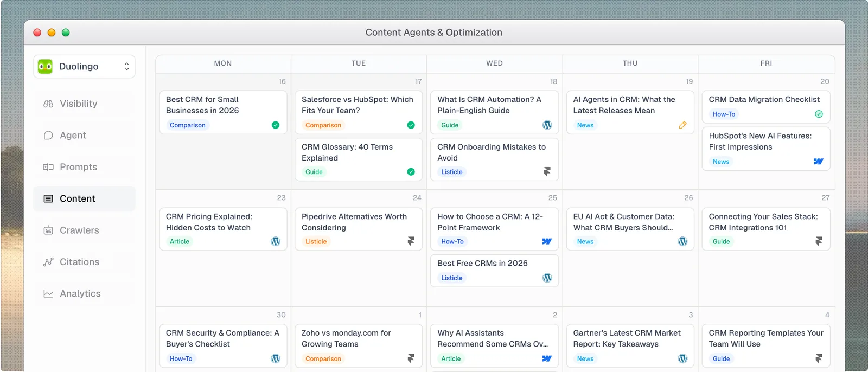Click Framer icon on Pipedrive Alternatives card
This screenshot has width=868, height=372.
click(411, 241)
